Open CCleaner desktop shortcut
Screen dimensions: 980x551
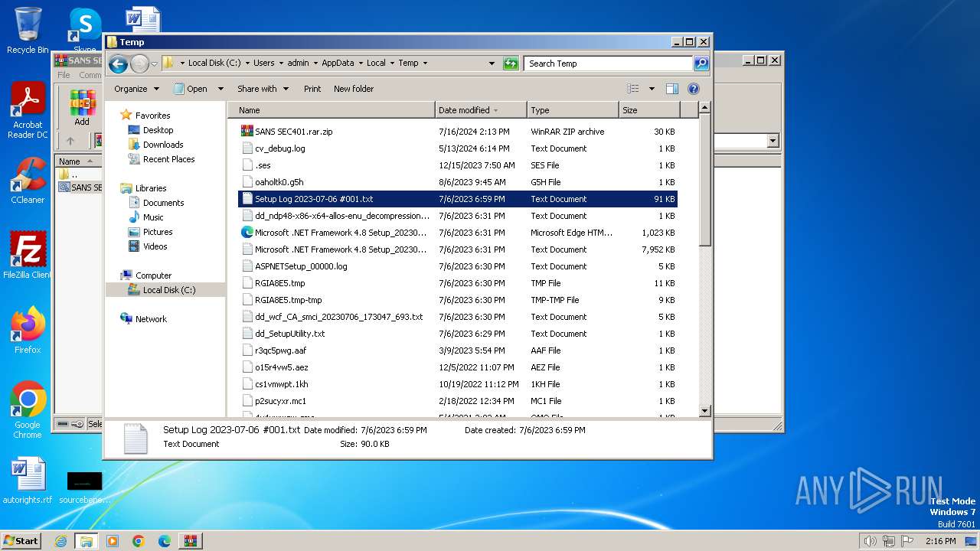28,181
